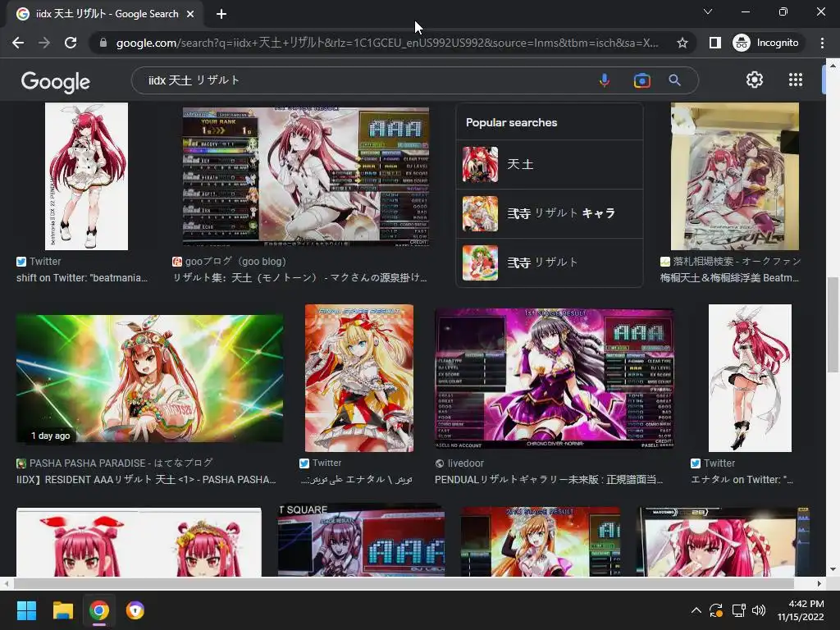Open a new browser tab

point(221,14)
